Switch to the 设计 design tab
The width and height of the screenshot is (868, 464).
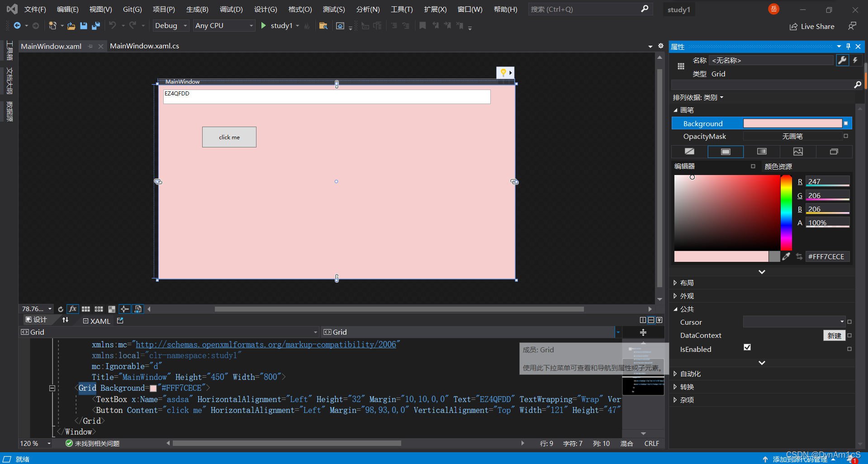click(36, 320)
